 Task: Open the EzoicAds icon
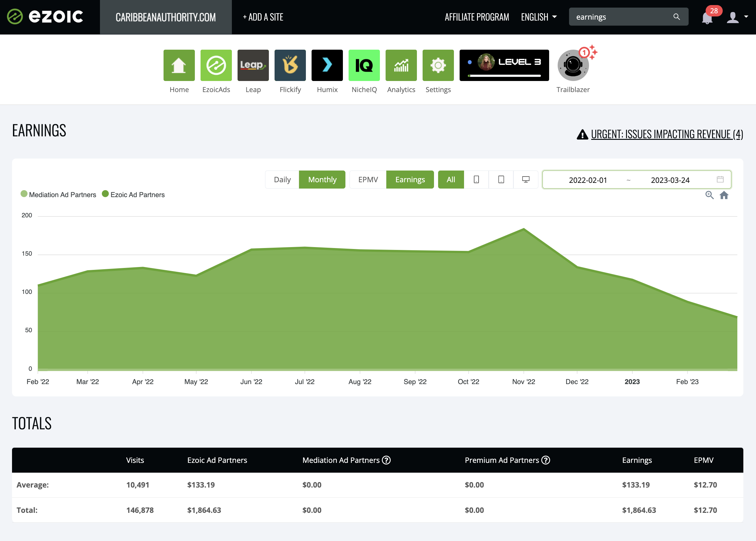(216, 65)
